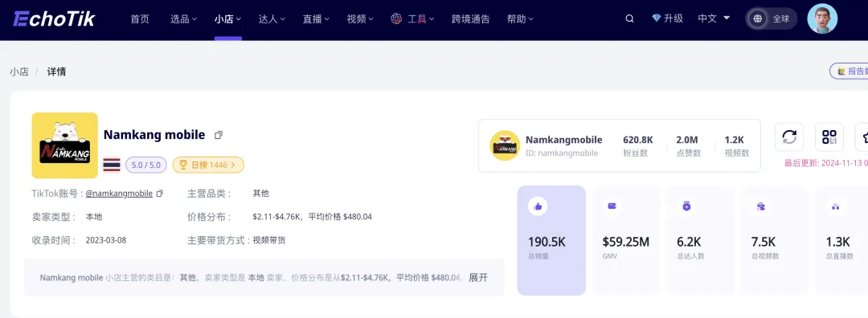Image resolution: width=868 pixels, height=318 pixels.
Task: Expand the 直播 menu
Action: (316, 18)
